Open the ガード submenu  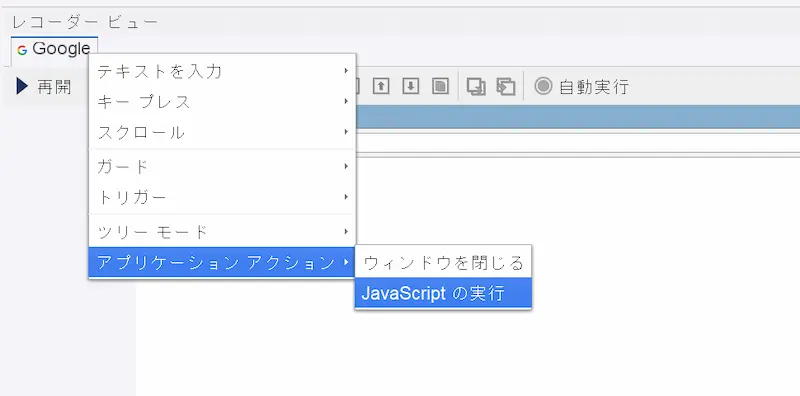tap(222, 166)
